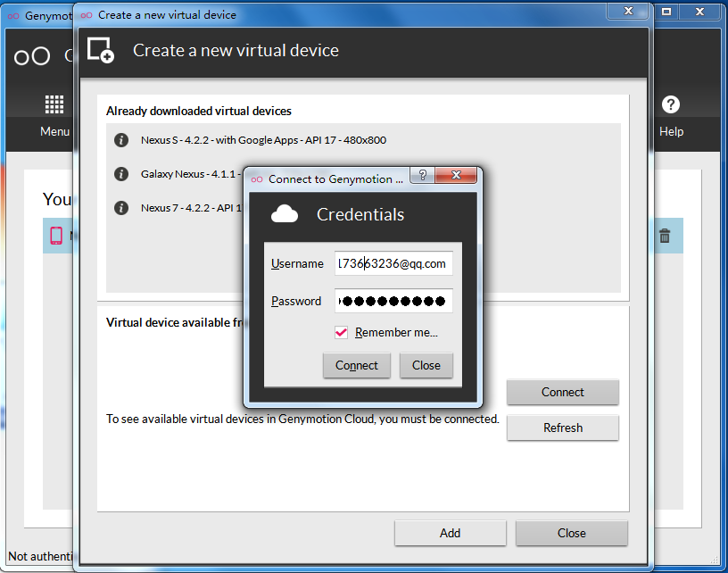Click the Add button
728x573 pixels.
coord(450,533)
